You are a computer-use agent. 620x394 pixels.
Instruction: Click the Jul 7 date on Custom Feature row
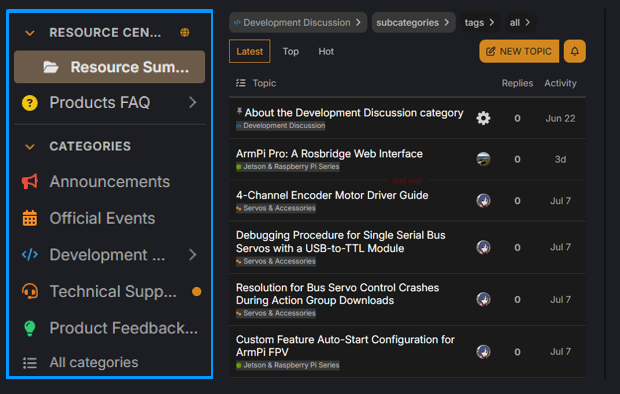pyautogui.click(x=560, y=352)
